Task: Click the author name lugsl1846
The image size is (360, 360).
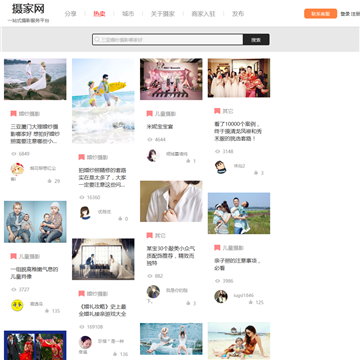Action: pyautogui.click(x=243, y=295)
